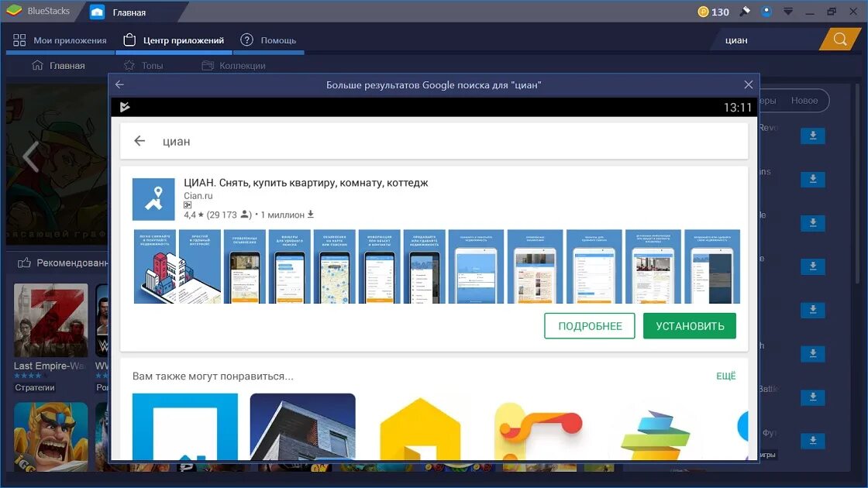Click the seventh download button in right list

[x=813, y=397]
